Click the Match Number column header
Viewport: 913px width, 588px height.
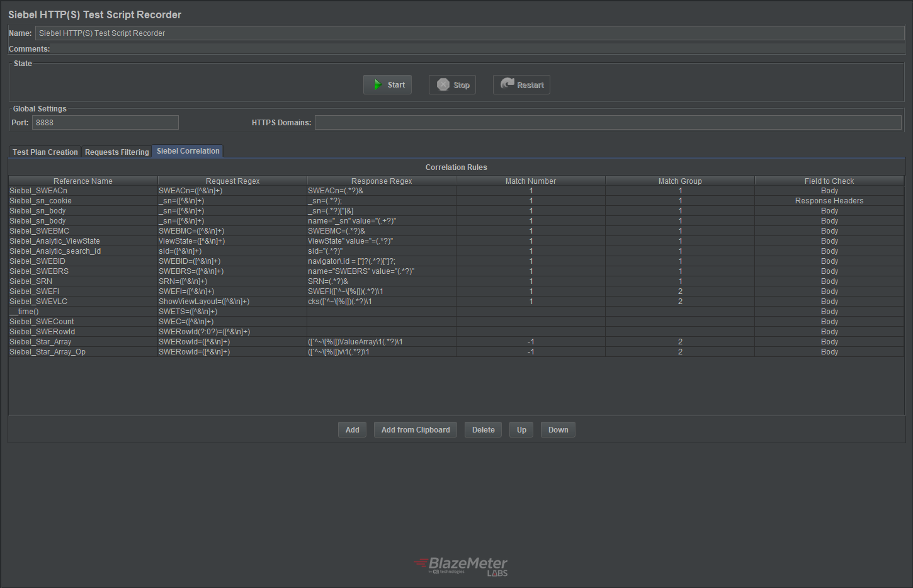[531, 181]
